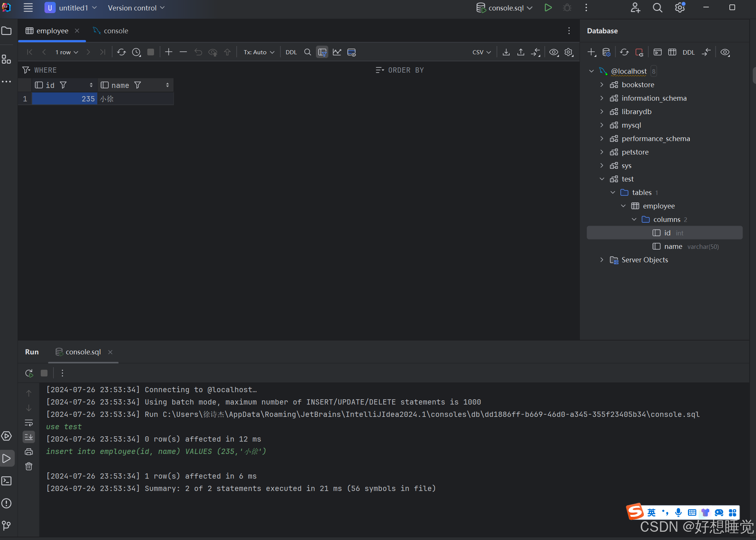Toggle soft-wrap in the run console
The image size is (756, 540).
[x=29, y=423]
